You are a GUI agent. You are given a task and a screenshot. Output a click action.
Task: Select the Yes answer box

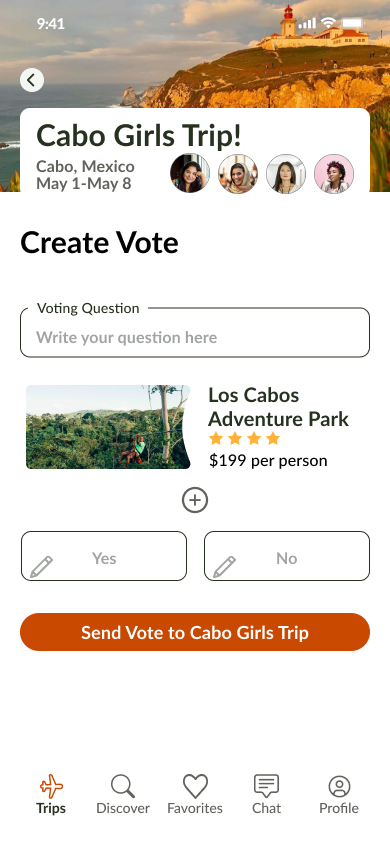[x=104, y=556]
